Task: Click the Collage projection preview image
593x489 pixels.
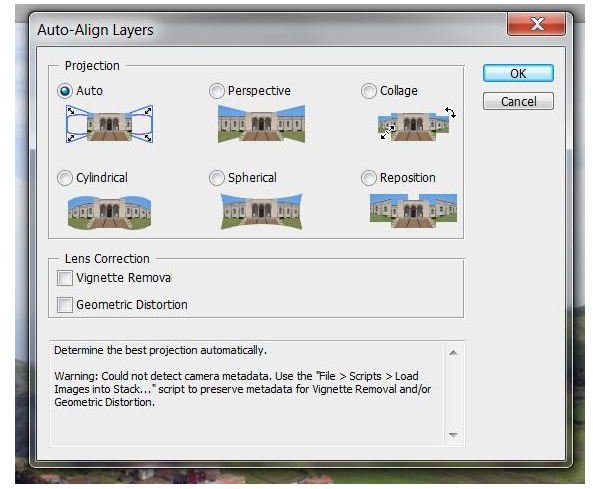Action: point(416,124)
